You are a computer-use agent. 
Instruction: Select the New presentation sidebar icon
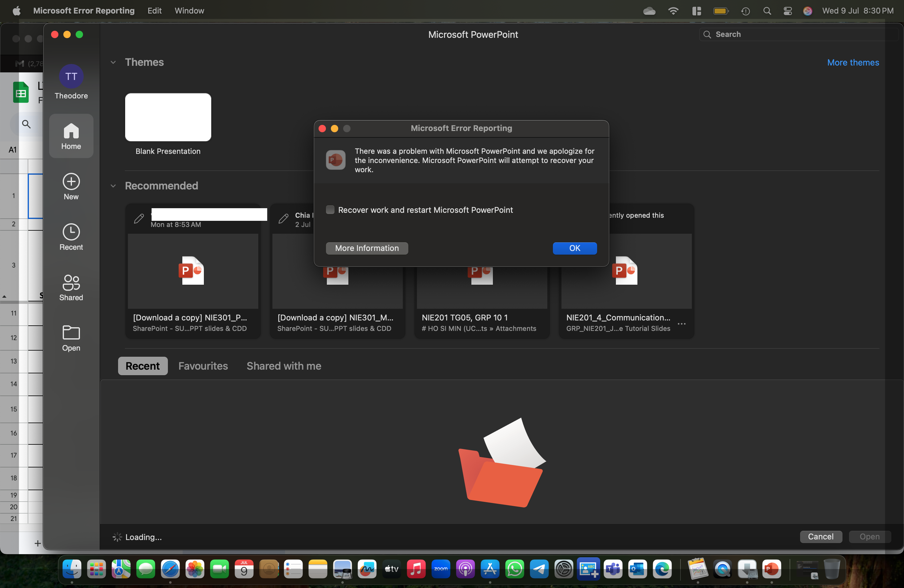(71, 186)
